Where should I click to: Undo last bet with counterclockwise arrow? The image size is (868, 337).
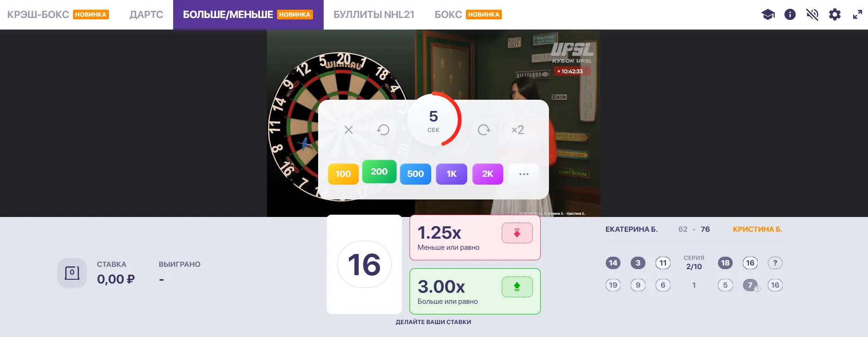tap(383, 130)
